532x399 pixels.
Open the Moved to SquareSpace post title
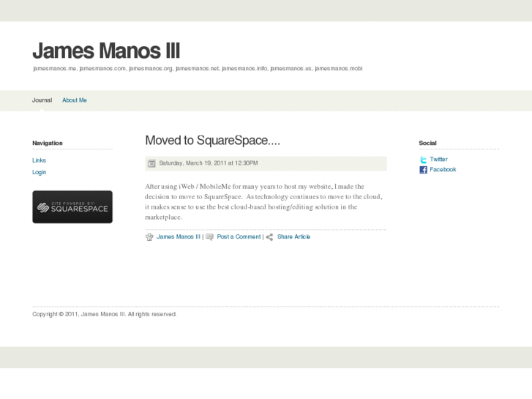[212, 141]
